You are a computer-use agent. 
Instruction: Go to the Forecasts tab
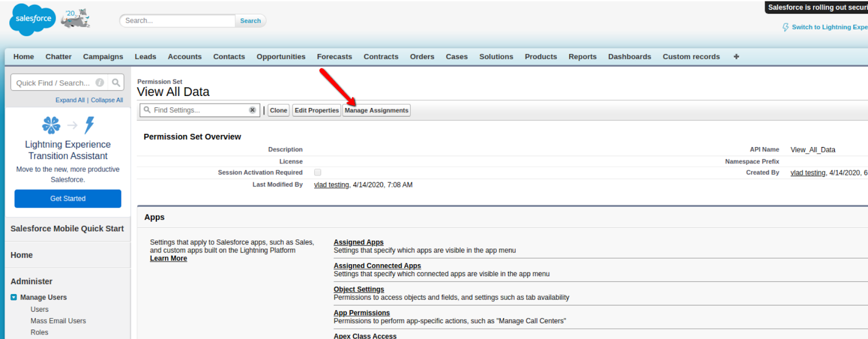[x=334, y=56]
